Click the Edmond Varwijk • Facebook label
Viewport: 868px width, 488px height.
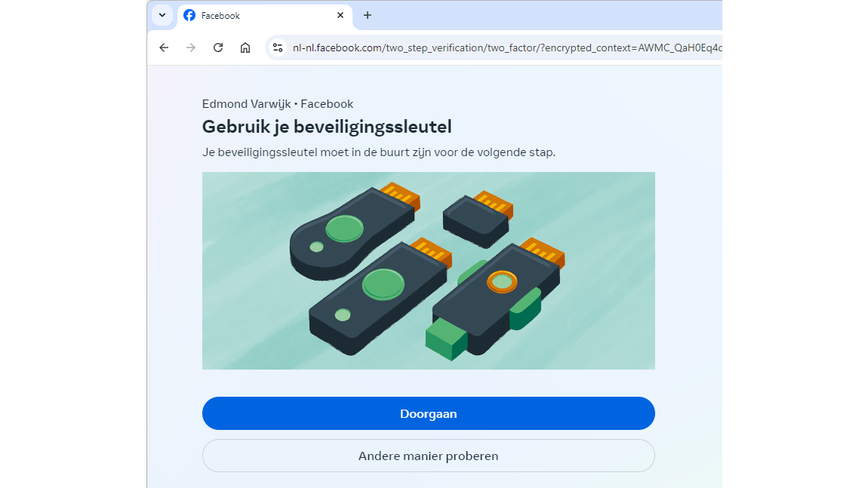point(277,104)
